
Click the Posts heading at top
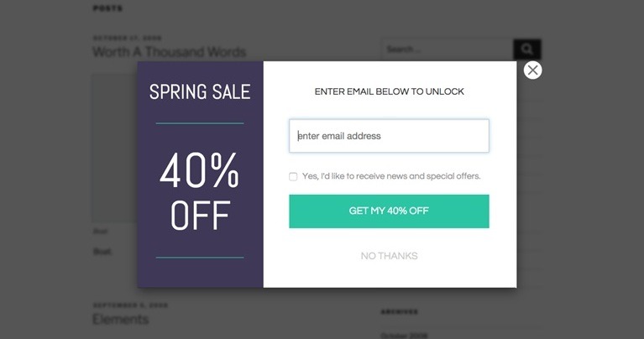(107, 8)
